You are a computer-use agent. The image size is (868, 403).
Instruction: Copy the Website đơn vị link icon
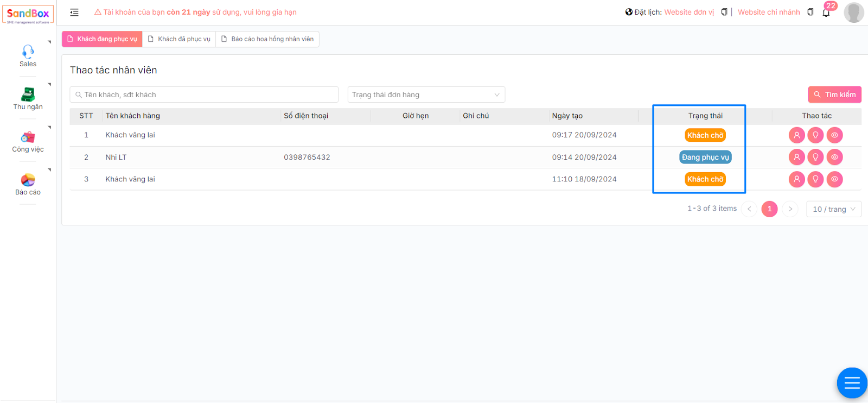724,12
